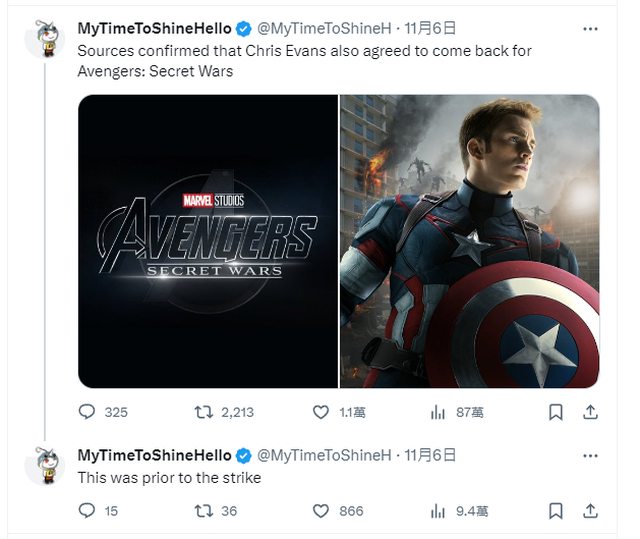The width and height of the screenshot is (640, 539).
Task: Click the second tweet's profile avatar
Action: click(46, 464)
